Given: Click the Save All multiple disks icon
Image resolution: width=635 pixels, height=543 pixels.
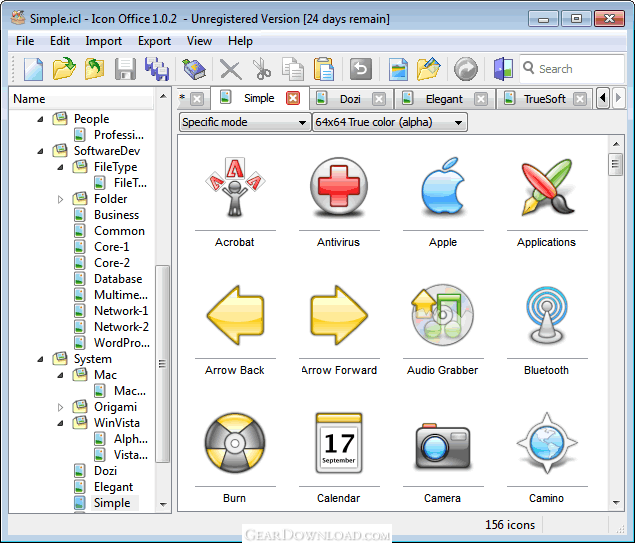Looking at the screenshot, I should pos(156,69).
